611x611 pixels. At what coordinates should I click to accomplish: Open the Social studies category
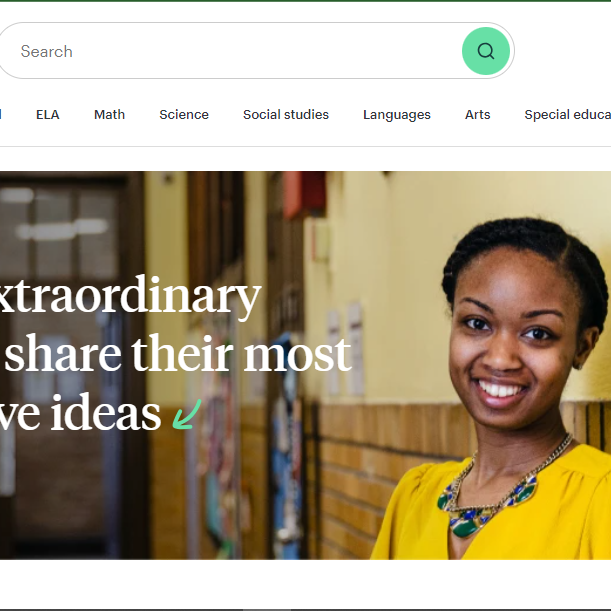point(286,115)
